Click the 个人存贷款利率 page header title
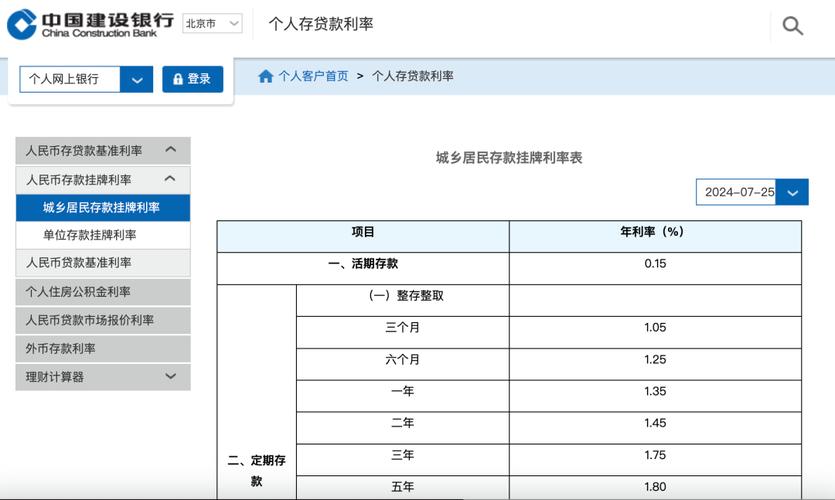 click(x=321, y=24)
